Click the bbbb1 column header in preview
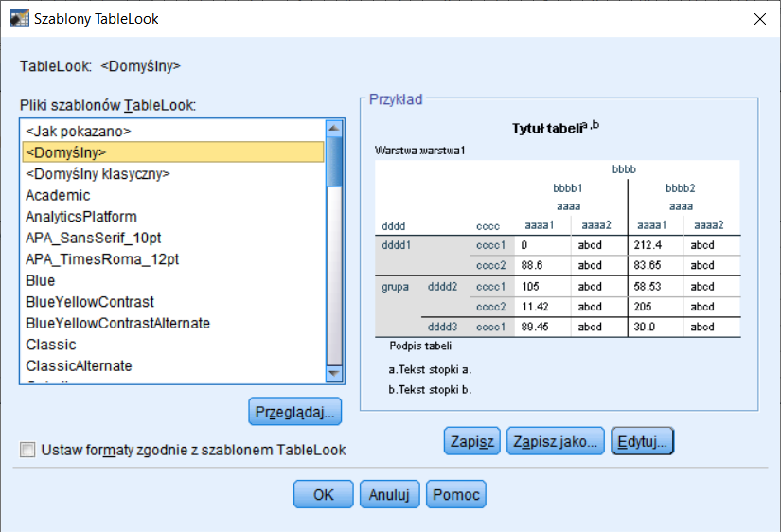 coord(568,188)
